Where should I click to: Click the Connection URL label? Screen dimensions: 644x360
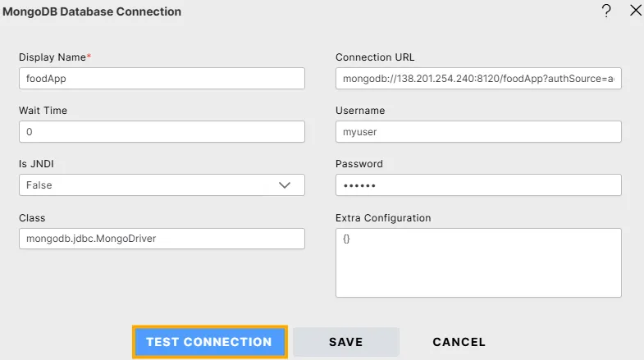[376, 57]
